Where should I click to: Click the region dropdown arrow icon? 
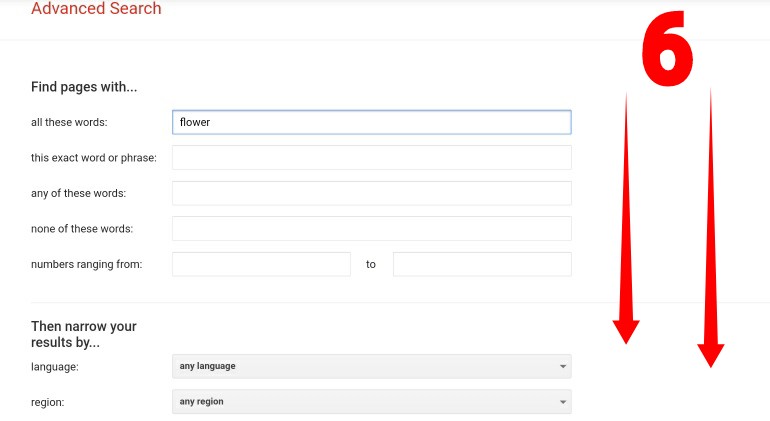[563, 402]
